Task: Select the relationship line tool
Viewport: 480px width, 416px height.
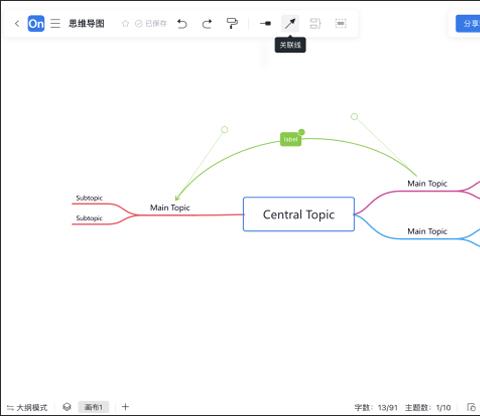Action: click(290, 24)
